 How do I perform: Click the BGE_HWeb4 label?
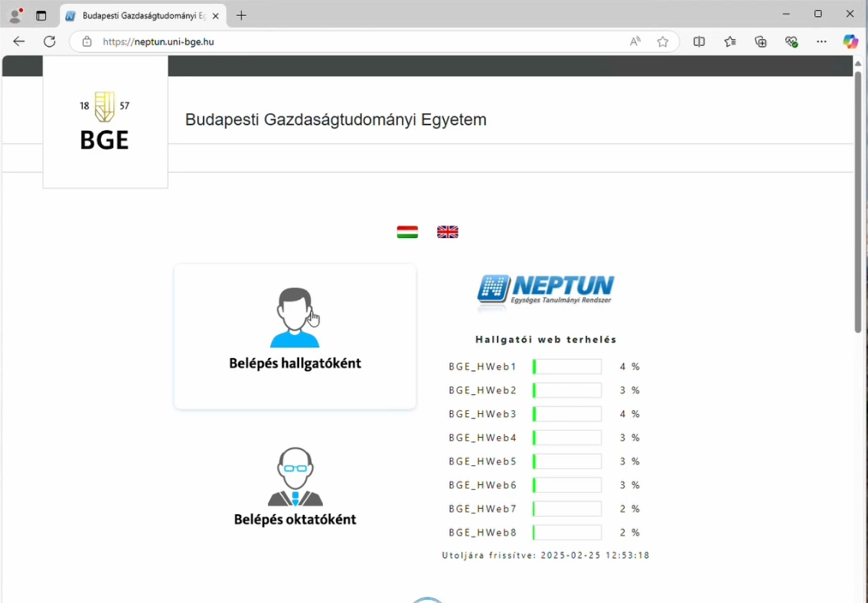[x=483, y=438]
